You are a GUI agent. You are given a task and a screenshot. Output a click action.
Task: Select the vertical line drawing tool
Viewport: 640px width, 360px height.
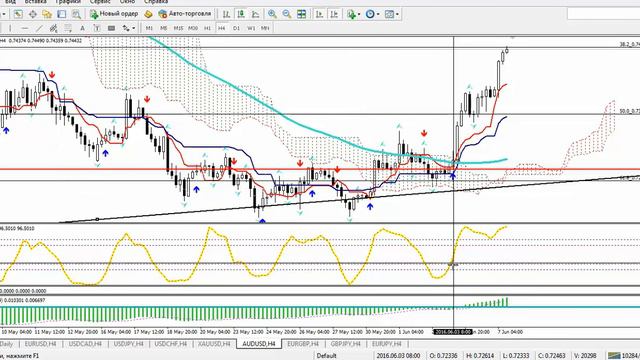click(x=10, y=28)
